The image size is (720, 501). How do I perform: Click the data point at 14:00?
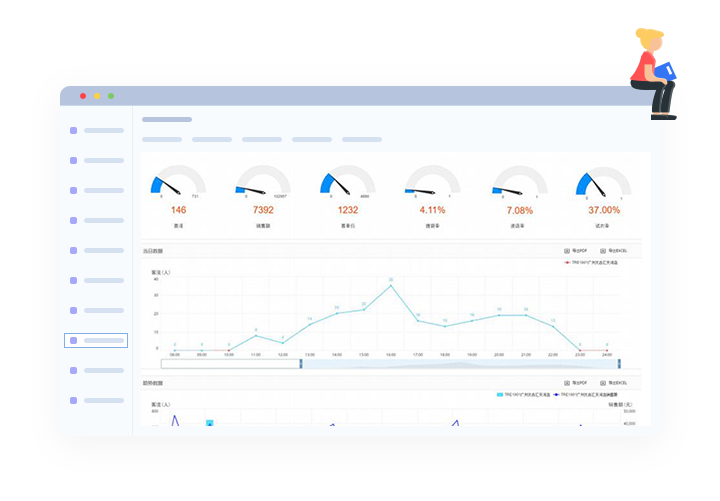tap(337, 313)
